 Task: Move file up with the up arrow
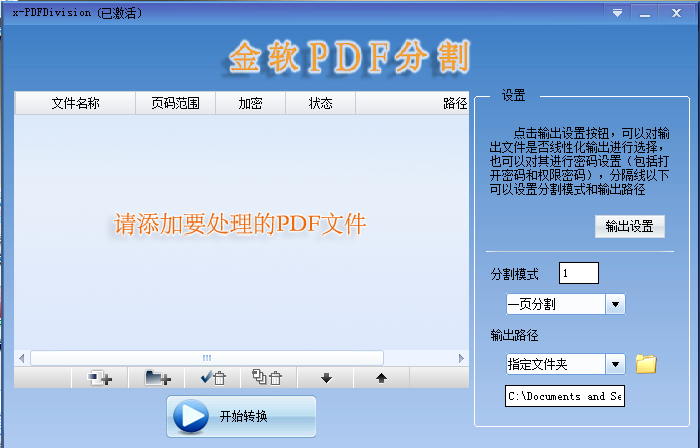tap(381, 378)
